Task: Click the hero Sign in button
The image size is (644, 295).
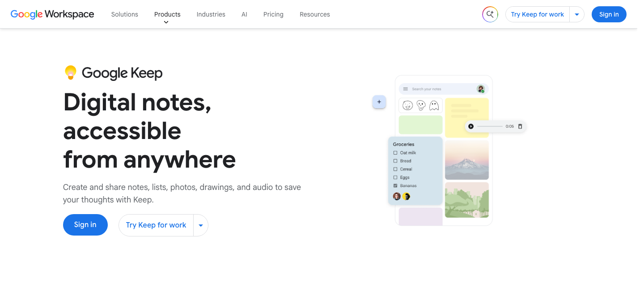Action: coord(85,225)
